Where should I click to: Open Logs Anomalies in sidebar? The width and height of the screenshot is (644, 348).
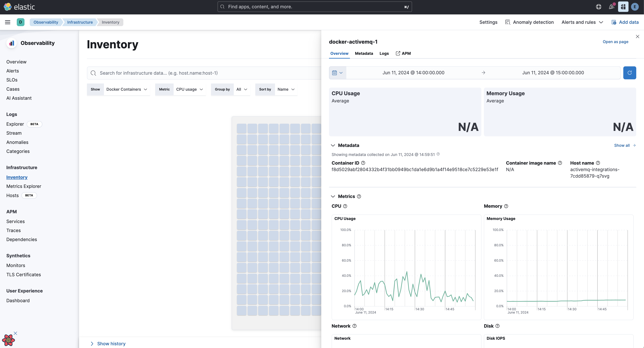coord(17,142)
